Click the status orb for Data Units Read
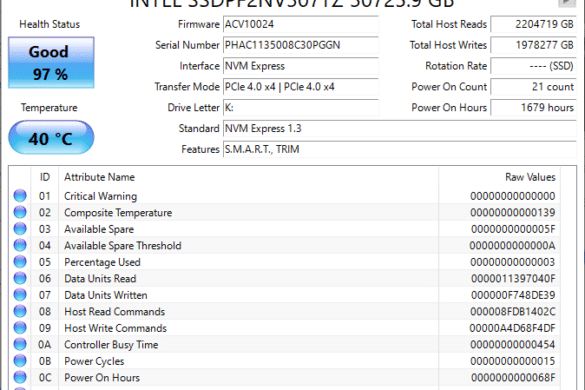585x390 pixels. click(20, 278)
